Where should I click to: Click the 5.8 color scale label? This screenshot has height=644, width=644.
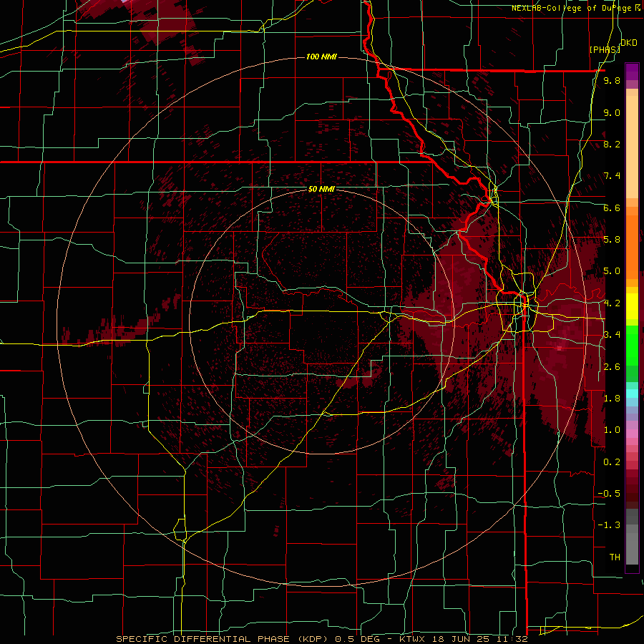coord(612,240)
